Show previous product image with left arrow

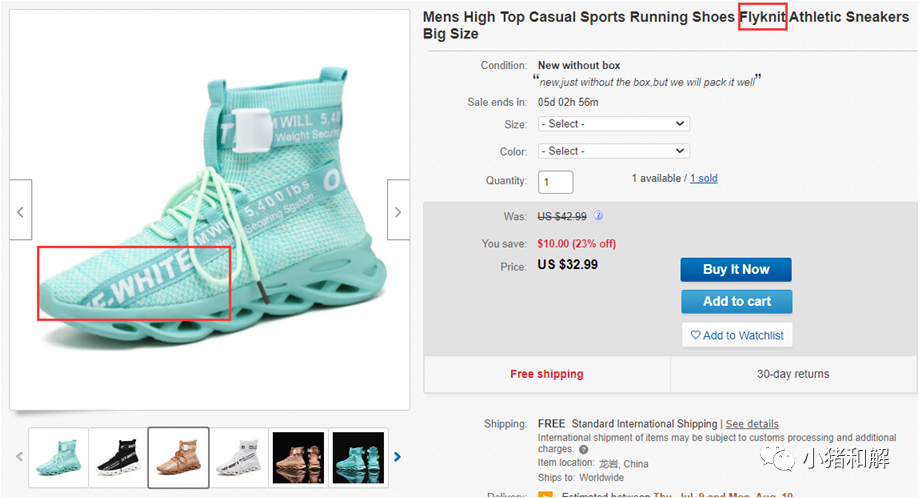(x=20, y=211)
